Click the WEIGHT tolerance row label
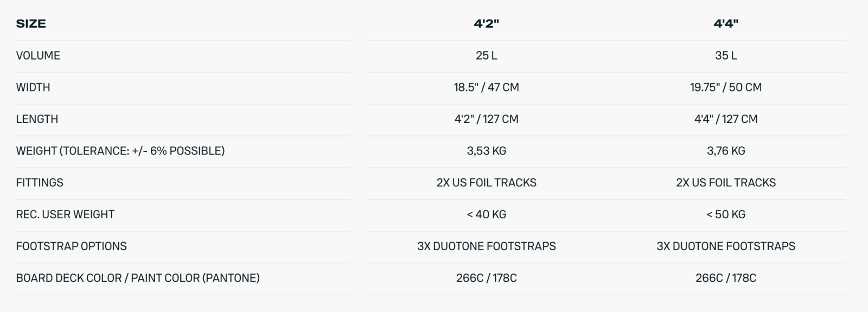Viewport: 868px width, 312px height. coord(120,151)
